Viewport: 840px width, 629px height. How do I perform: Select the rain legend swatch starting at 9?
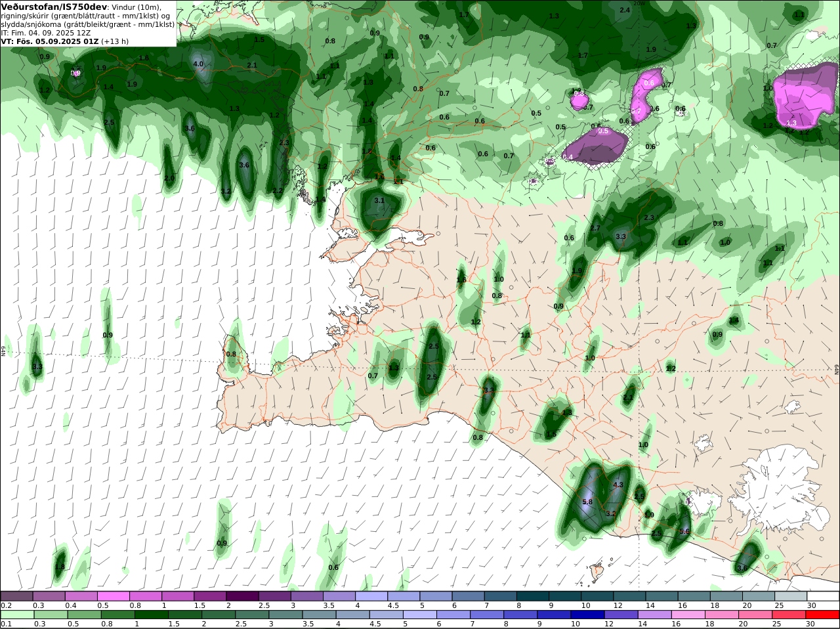click(554, 615)
